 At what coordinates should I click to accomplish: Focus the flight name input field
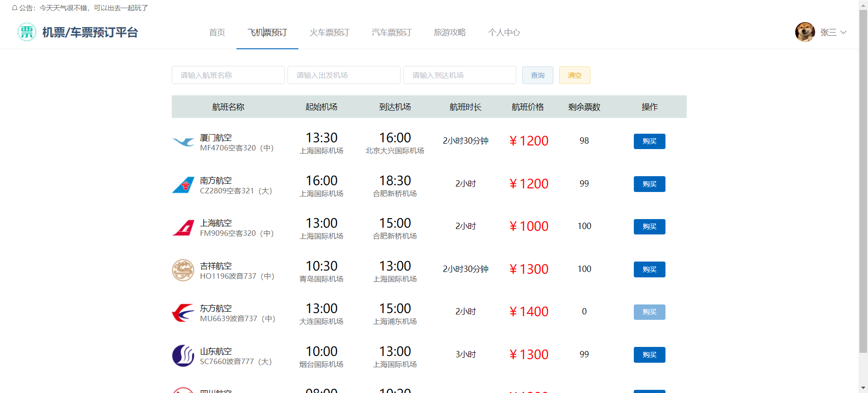click(x=228, y=75)
